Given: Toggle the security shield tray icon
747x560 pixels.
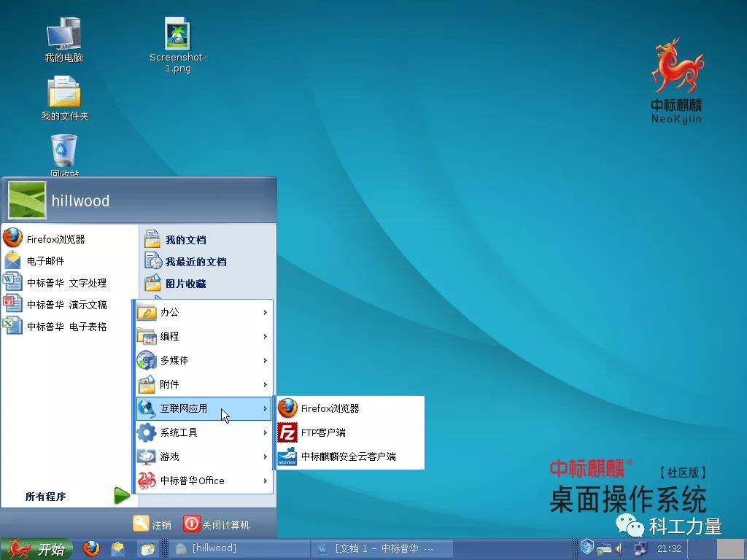Looking at the screenshot, I should [x=587, y=546].
